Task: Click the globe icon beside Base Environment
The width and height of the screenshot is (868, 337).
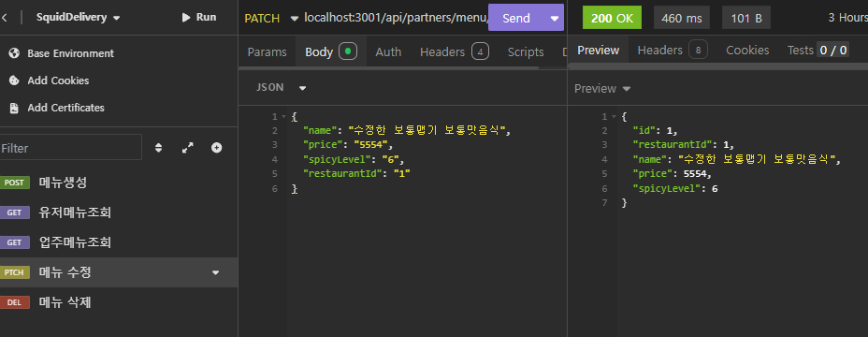Action: (14, 53)
